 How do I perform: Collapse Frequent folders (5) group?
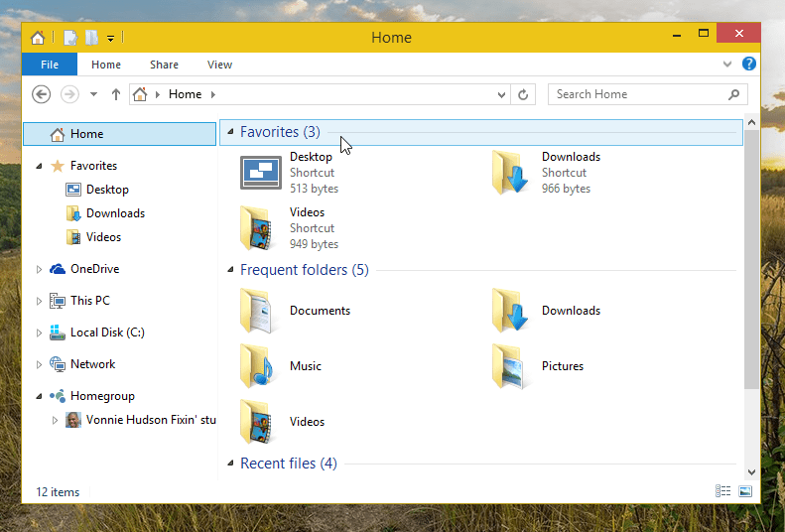(x=230, y=270)
